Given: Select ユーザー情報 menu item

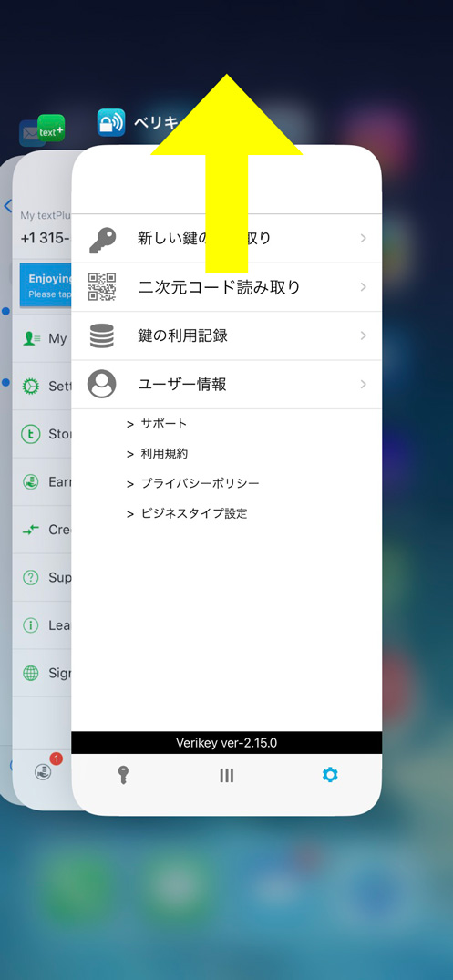Looking at the screenshot, I should tap(226, 384).
